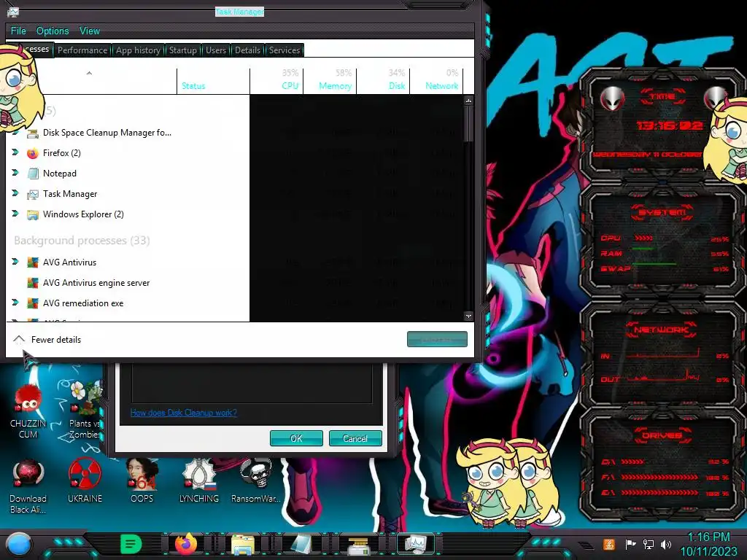
Task: Click the Disk Space Cleanup Manager icon
Action: [x=32, y=133]
